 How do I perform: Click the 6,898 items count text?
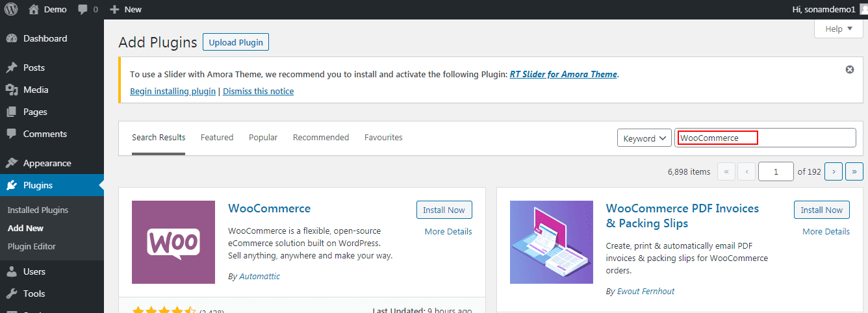(x=689, y=171)
